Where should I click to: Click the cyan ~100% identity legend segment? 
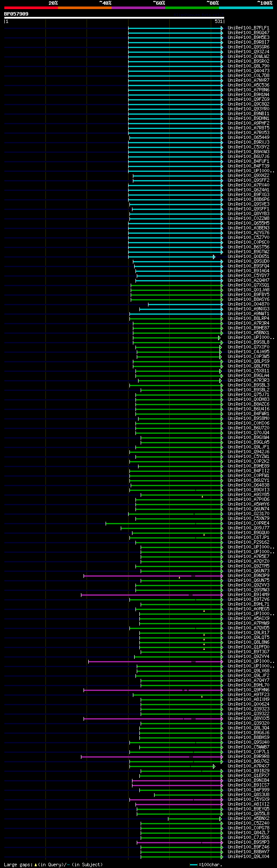(246, 8)
